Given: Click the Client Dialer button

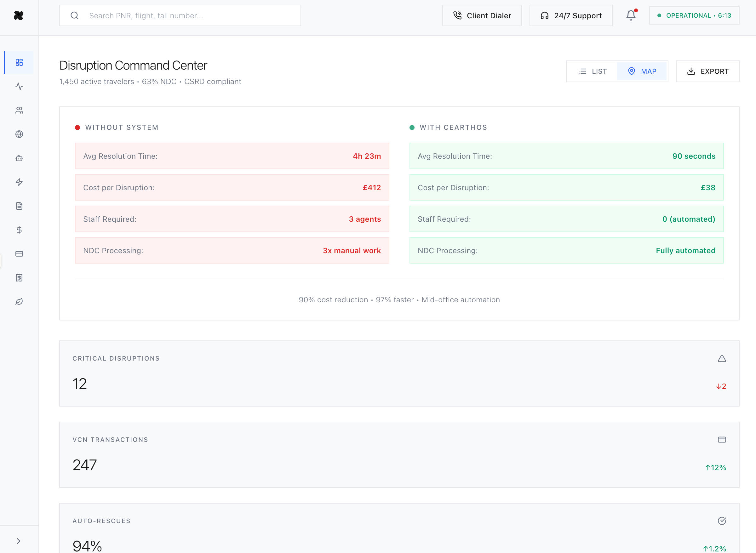Looking at the screenshot, I should click(x=482, y=15).
